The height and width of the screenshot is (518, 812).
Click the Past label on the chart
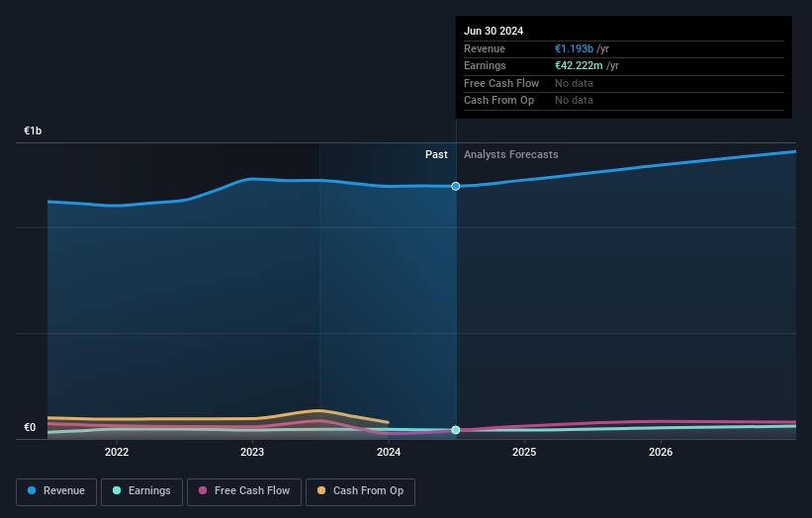(x=436, y=155)
